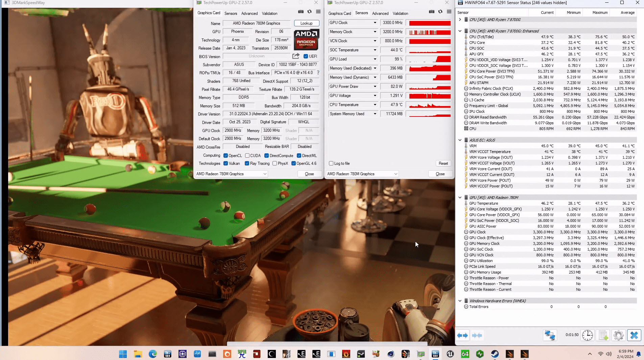644x360 pixels.
Task: Enable the PhysX checkbox
Action: point(275,163)
